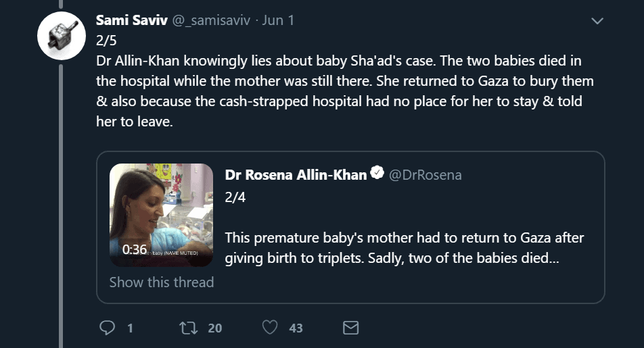Open Sami Saviv's profile avatar
This screenshot has width=644, height=348.
point(61,36)
